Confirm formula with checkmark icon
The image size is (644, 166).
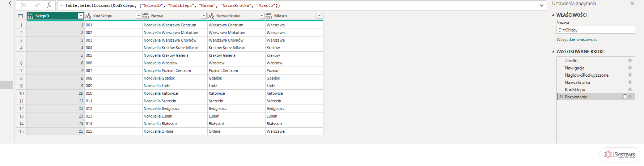coord(37,5)
